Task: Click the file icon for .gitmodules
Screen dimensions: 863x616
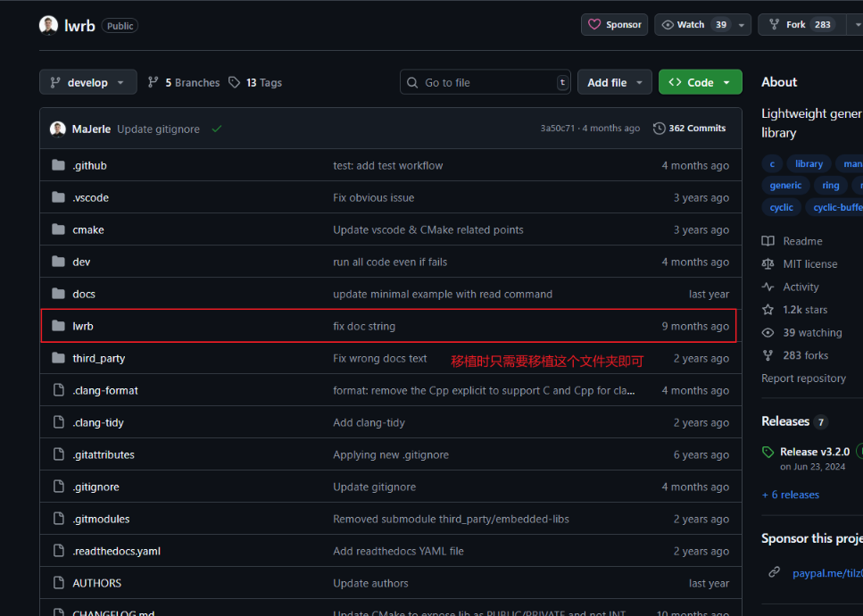Action: click(x=58, y=519)
